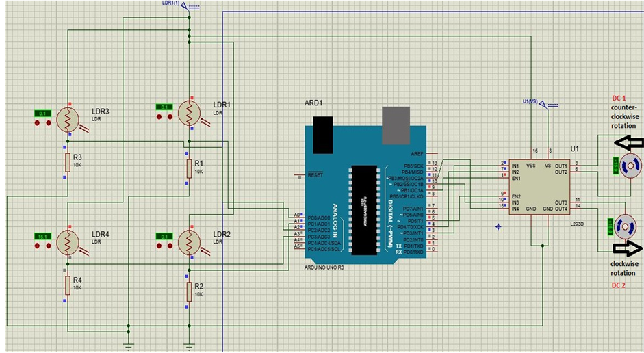This screenshot has height=353, width=644.
Task: Select resistor R3 symbol
Action: pyautogui.click(x=67, y=162)
